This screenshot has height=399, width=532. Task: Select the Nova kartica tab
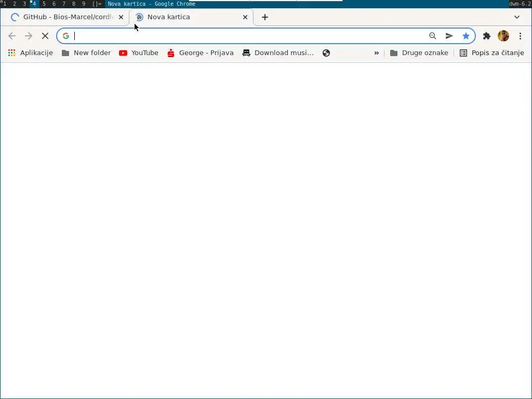pos(191,17)
